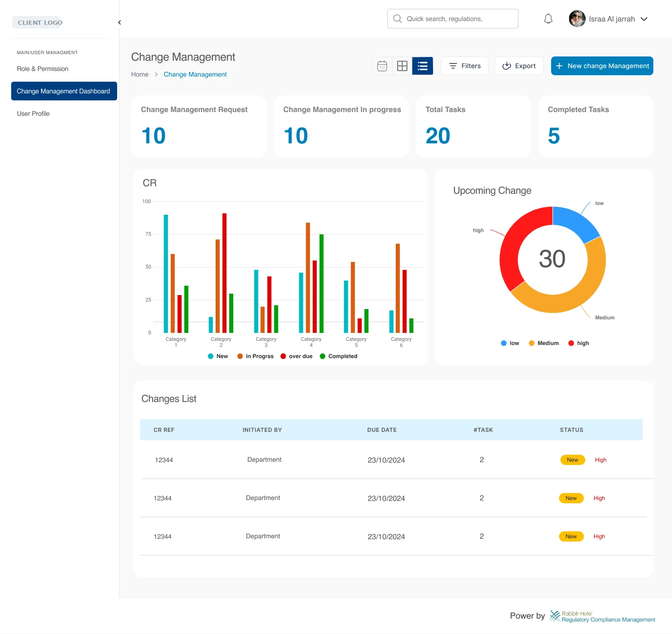Viewport: 672px width, 634px height.
Task: Open the Change Management Request card
Action: pos(199,127)
